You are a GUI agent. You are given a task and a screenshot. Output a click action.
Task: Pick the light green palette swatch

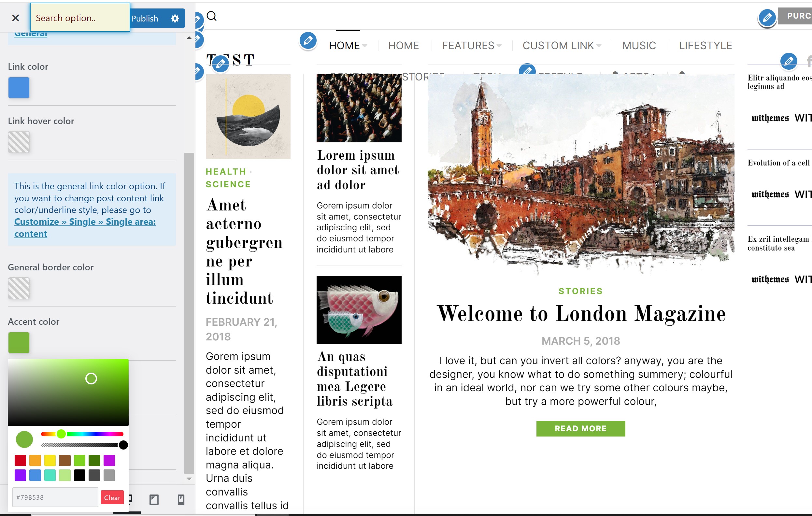(x=65, y=475)
